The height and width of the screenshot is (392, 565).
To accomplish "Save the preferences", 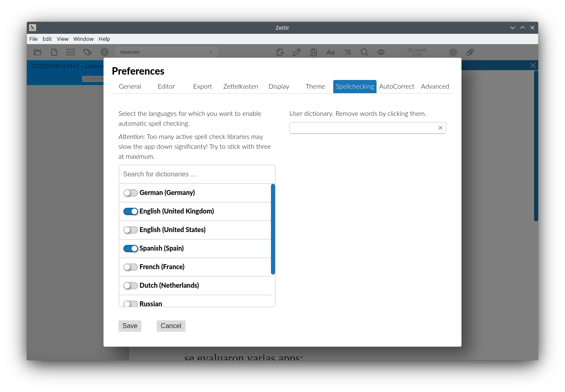I will tap(130, 326).
